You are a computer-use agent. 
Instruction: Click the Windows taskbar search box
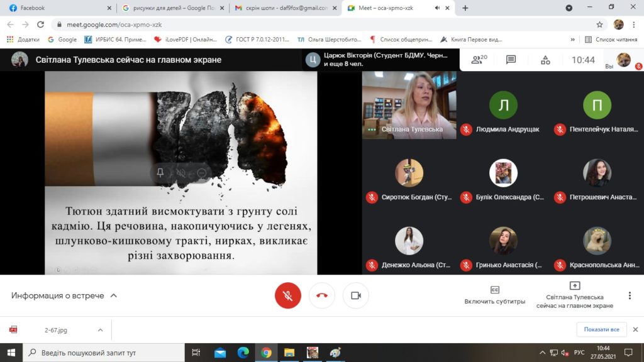pos(104,353)
